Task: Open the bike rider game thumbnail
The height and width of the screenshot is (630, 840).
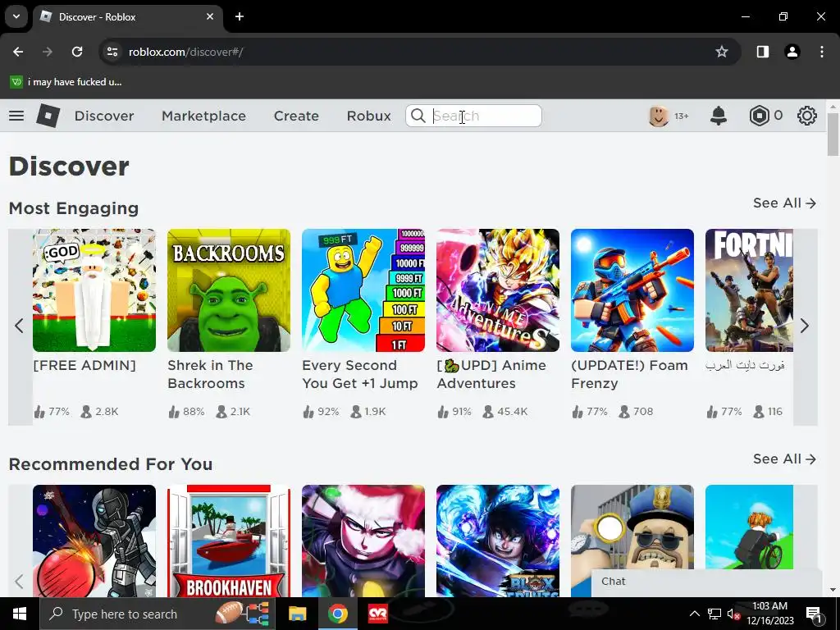Action: pos(749,527)
